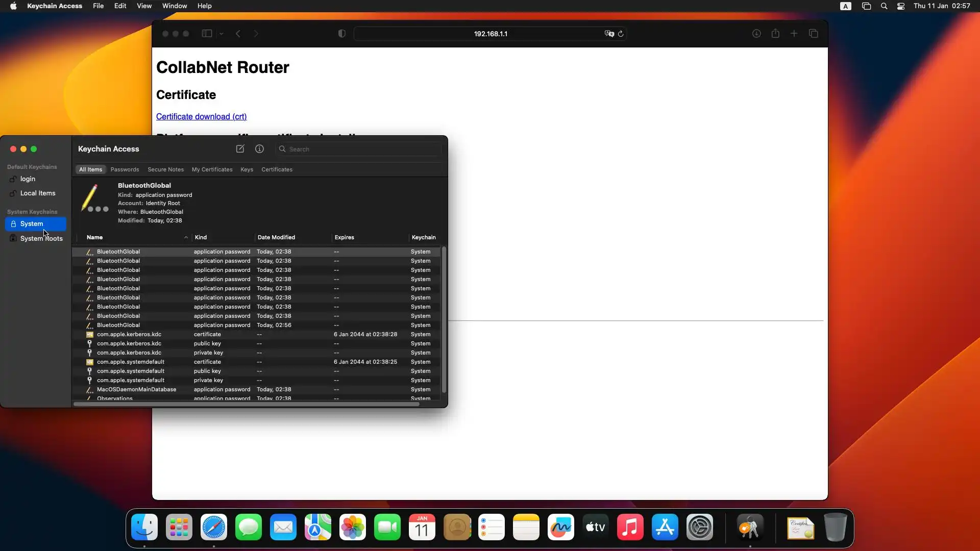The width and height of the screenshot is (980, 551).
Task: Open Control Center in menu bar
Action: point(901,6)
